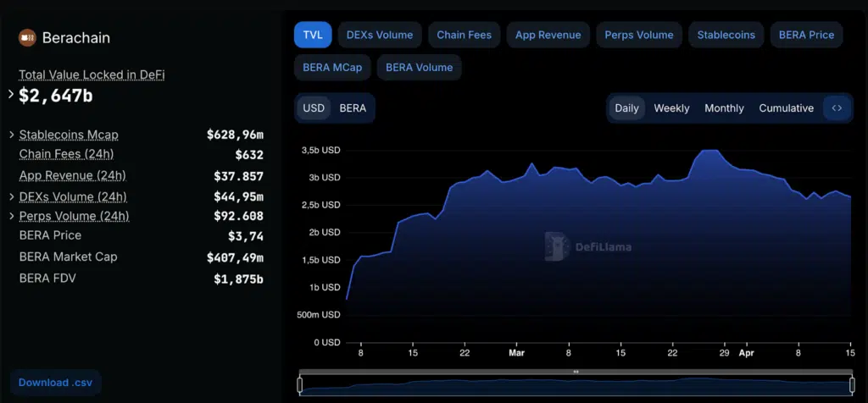Toggle the BERA Volume chart series
Image resolution: width=868 pixels, height=403 pixels.
pyautogui.click(x=419, y=68)
